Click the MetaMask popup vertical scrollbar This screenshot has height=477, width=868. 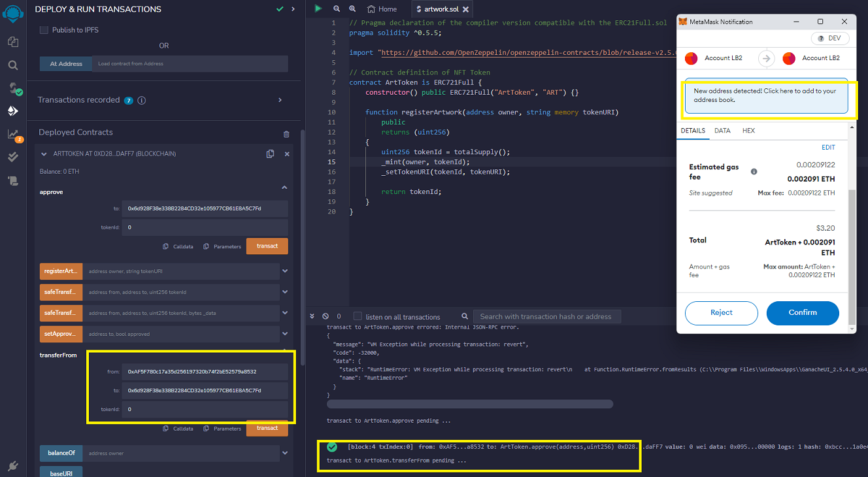[x=852, y=257]
